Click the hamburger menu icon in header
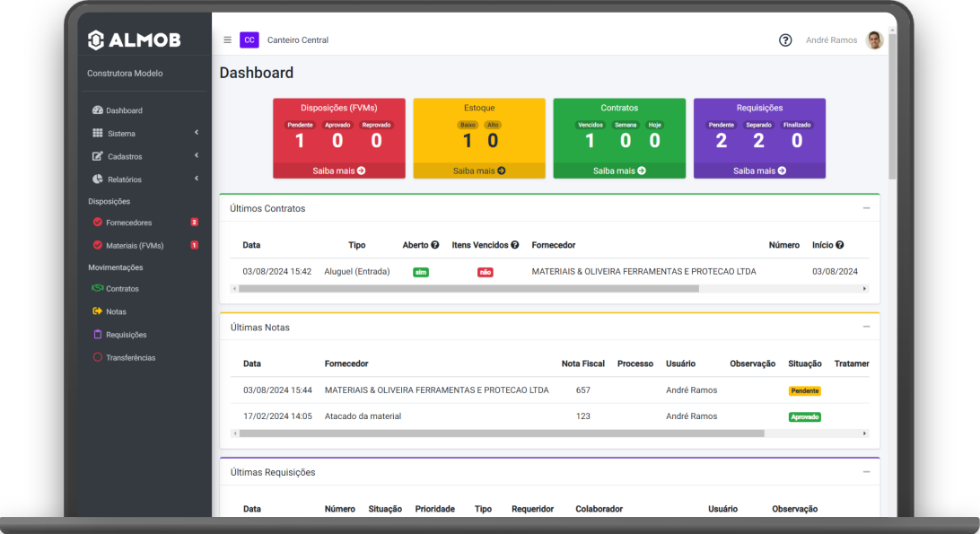Viewport: 980px width, 534px height. pyautogui.click(x=227, y=40)
